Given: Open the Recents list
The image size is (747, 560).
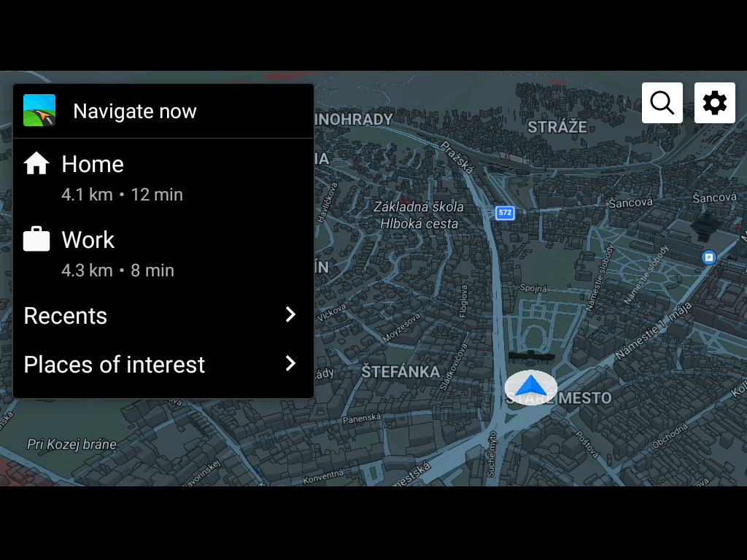Looking at the screenshot, I should [x=163, y=315].
